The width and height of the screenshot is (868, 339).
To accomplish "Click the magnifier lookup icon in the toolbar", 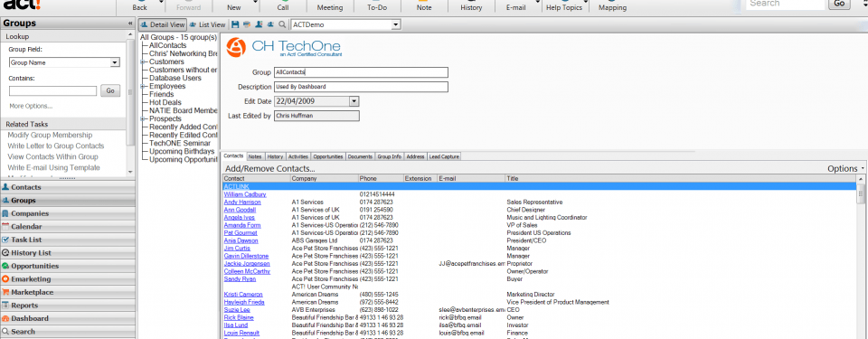I will coord(282,25).
